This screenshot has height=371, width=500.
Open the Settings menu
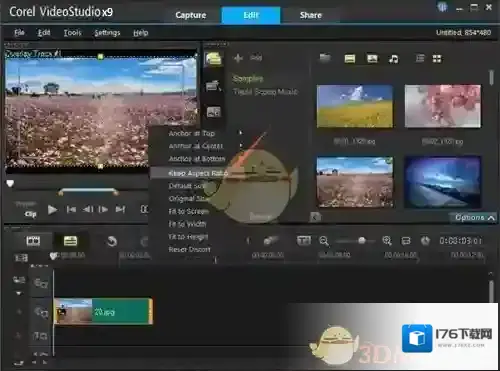click(107, 33)
